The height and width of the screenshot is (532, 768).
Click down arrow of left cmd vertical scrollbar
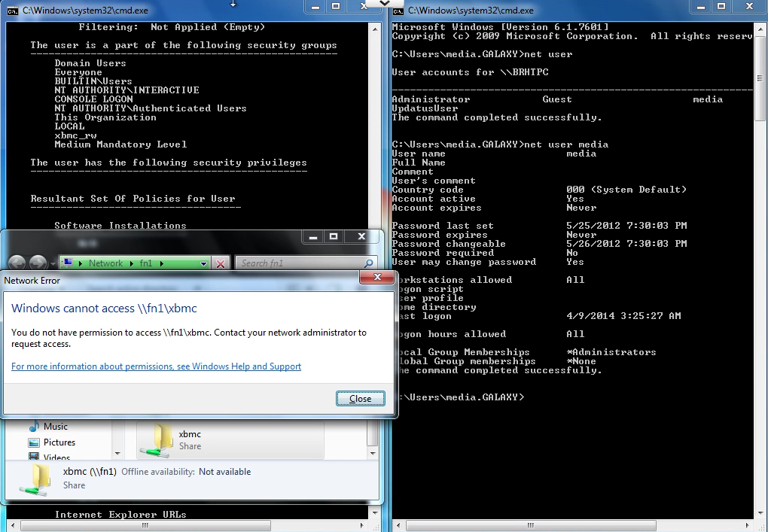(375, 513)
